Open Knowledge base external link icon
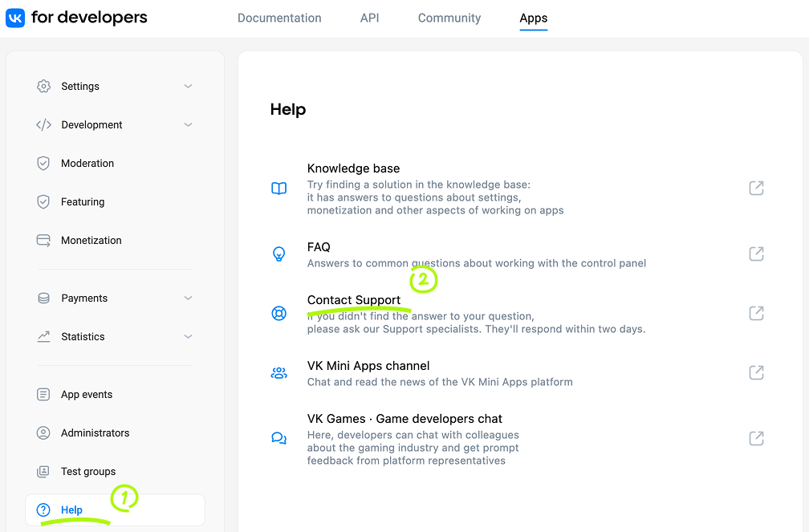Screen dimensions: 809x532 756,188
